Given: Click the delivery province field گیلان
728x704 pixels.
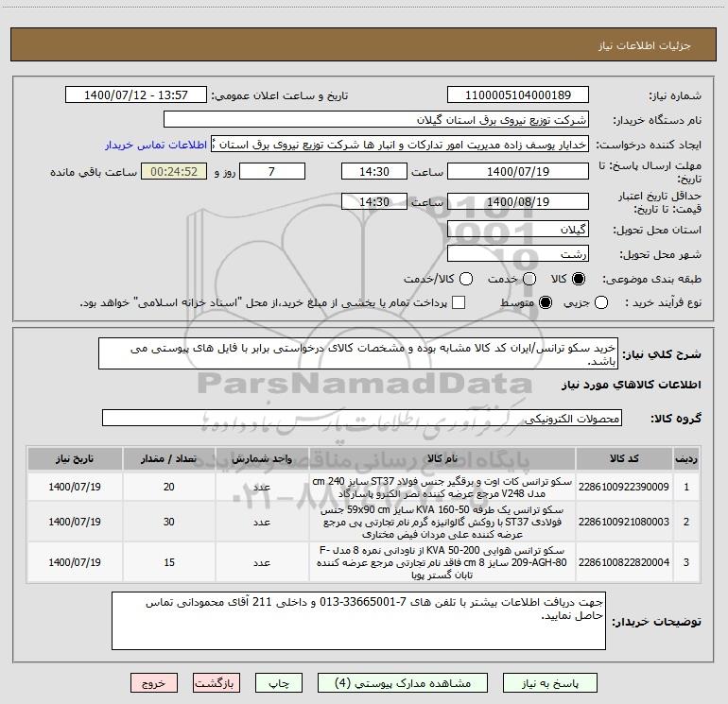Looking at the screenshot, I should [x=518, y=229].
